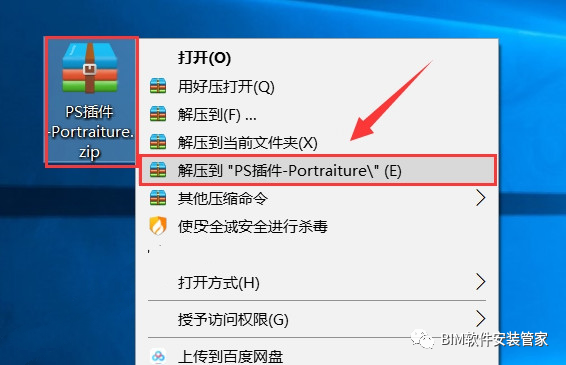
Task: Click icon beside 解压到 "PS插件-Portraiture\" entry
Action: (158, 170)
